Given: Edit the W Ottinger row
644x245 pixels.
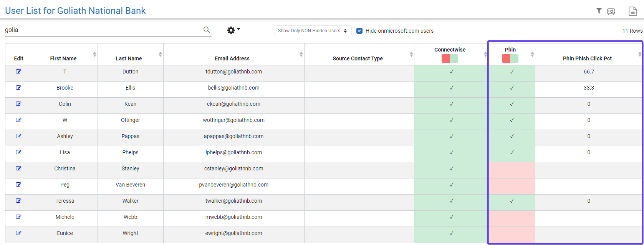Looking at the screenshot, I should tap(18, 120).
